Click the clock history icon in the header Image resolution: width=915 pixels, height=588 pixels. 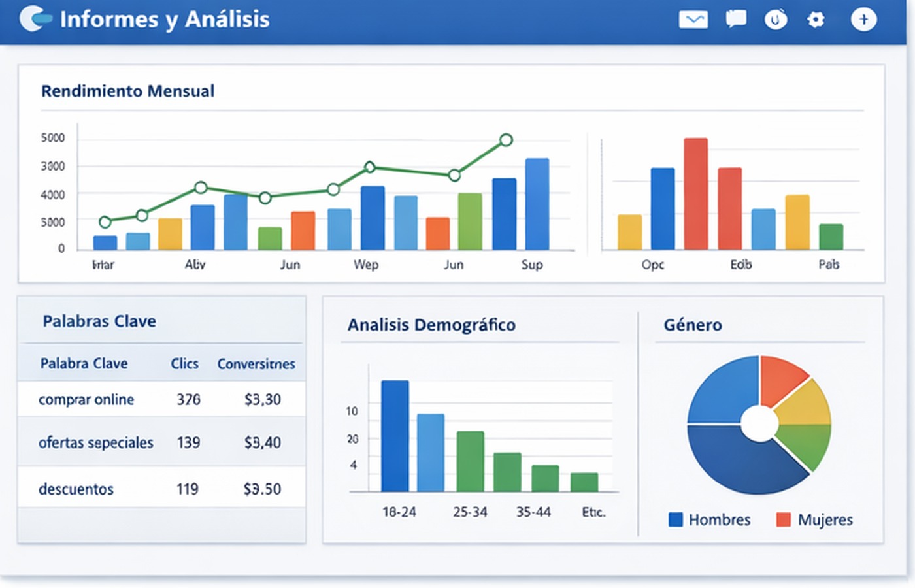[775, 20]
